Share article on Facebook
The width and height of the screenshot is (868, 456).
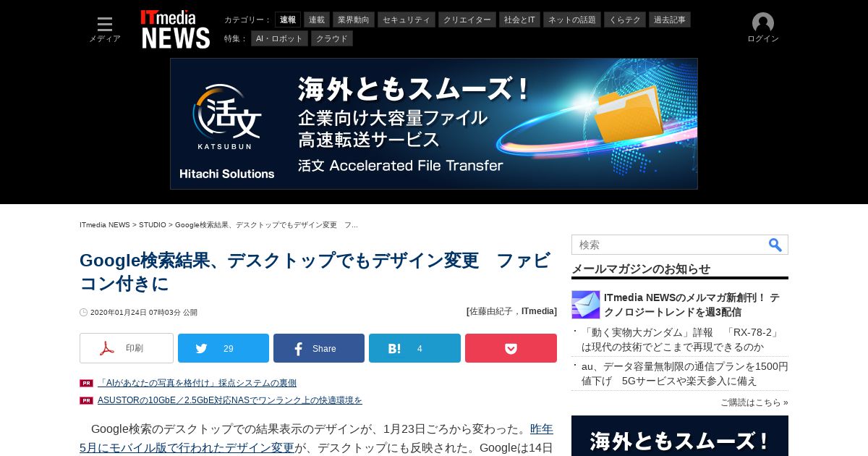(x=319, y=348)
